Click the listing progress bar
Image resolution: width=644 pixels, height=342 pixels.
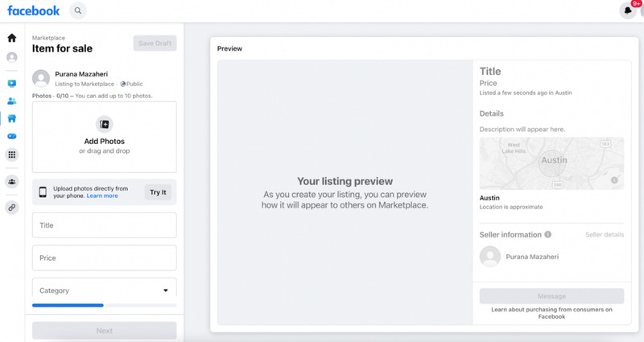[104, 306]
